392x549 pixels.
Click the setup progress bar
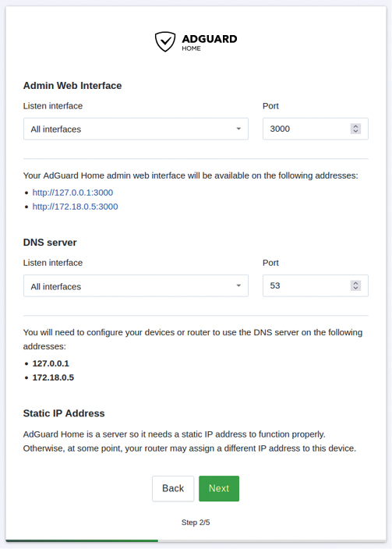coord(196,540)
